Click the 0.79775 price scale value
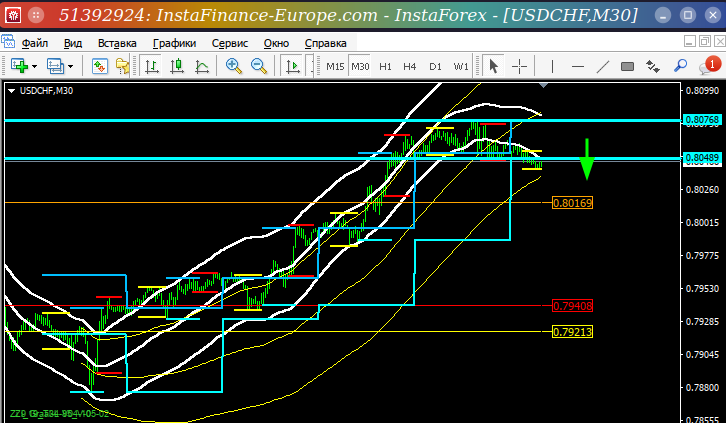The image size is (726, 423). [x=702, y=255]
